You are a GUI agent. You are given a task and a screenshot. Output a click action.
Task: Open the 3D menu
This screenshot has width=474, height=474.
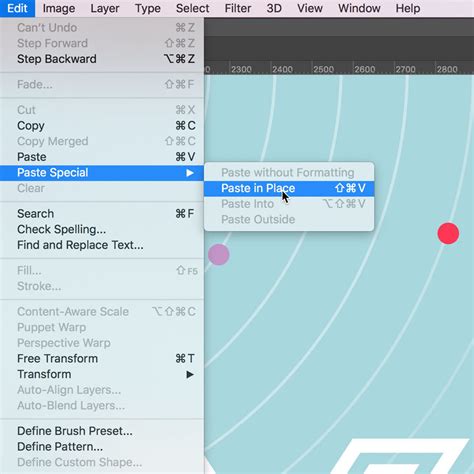pyautogui.click(x=274, y=8)
